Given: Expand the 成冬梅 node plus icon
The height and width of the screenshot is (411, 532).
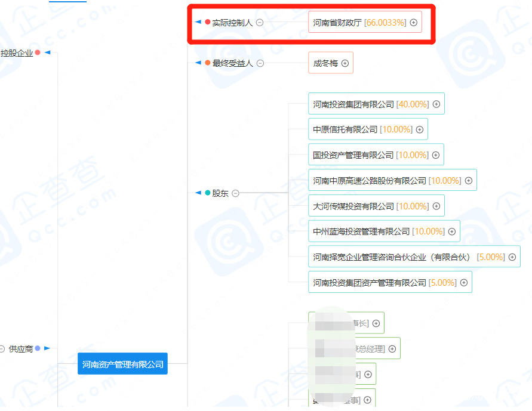Looking at the screenshot, I should pos(345,63).
